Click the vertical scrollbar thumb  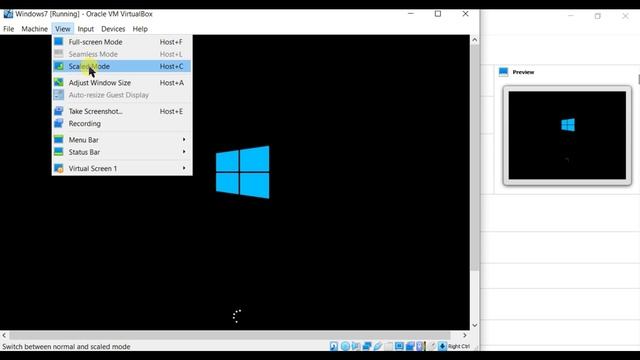click(474, 157)
